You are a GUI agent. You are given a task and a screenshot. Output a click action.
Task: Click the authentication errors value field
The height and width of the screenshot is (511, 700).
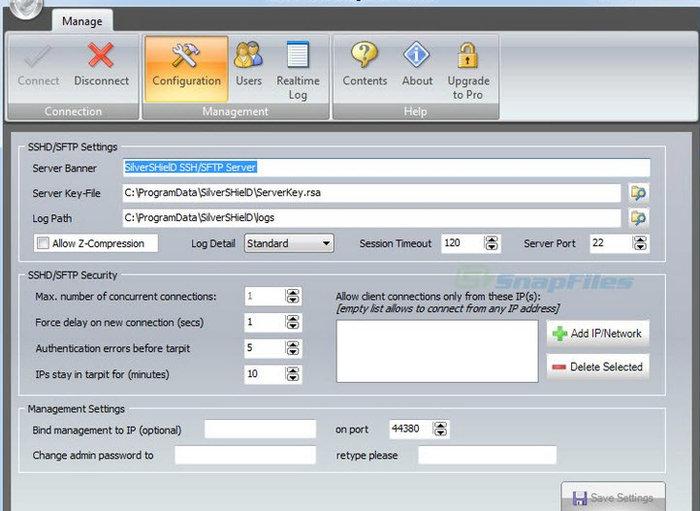265,348
